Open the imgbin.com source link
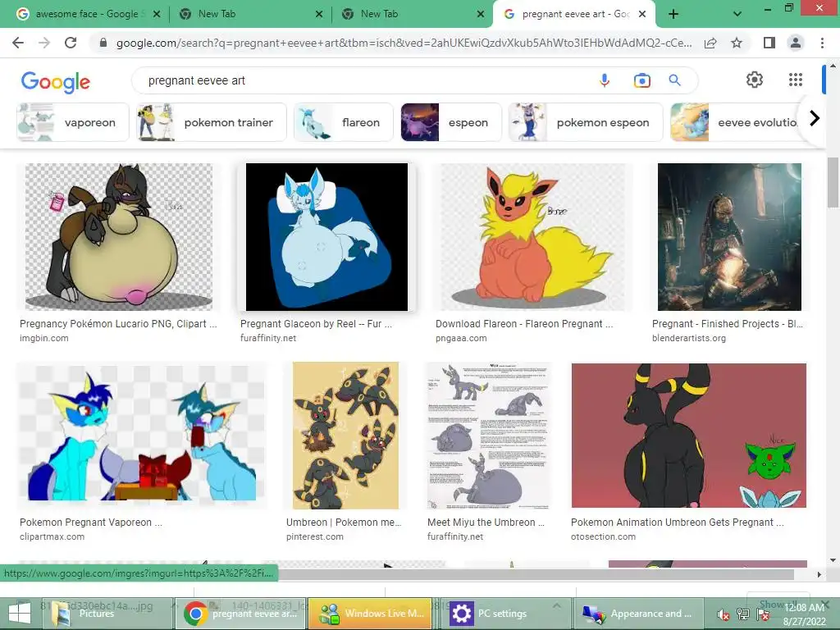The width and height of the screenshot is (840, 630). tap(44, 338)
